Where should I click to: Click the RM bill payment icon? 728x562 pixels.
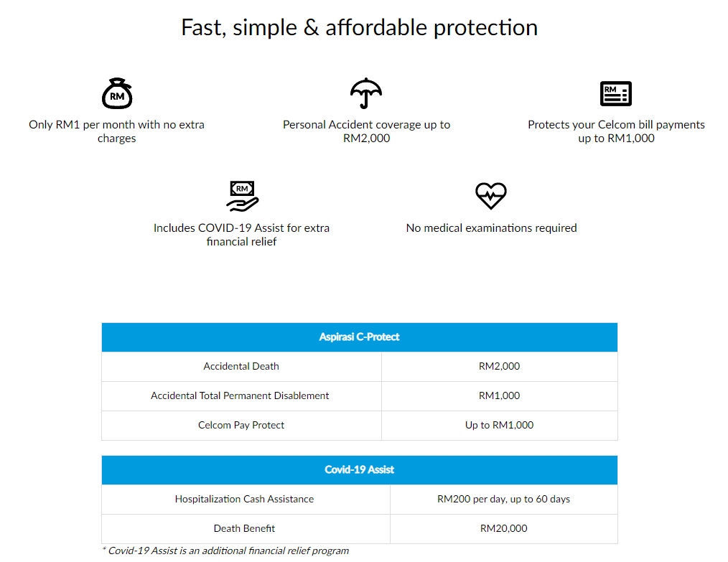click(616, 93)
